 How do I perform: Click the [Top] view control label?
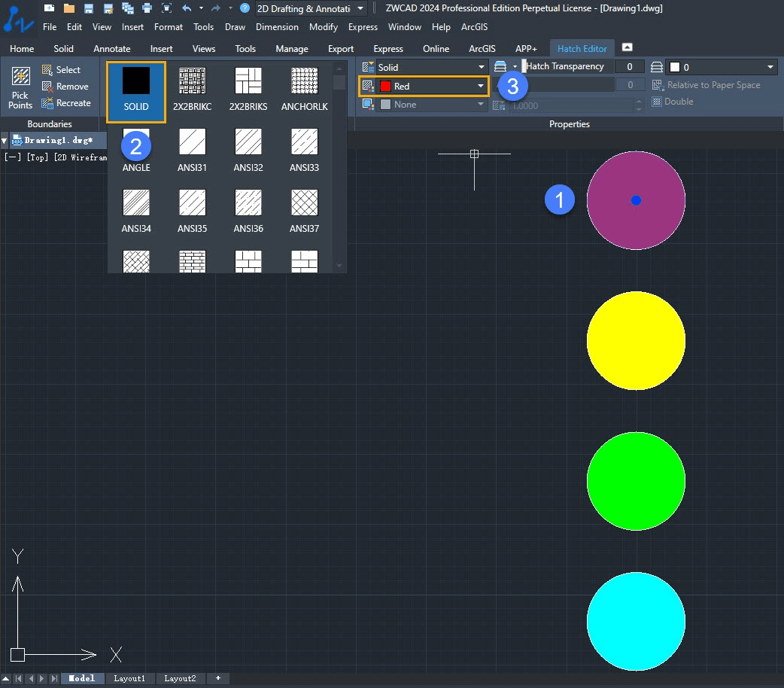tap(37, 157)
